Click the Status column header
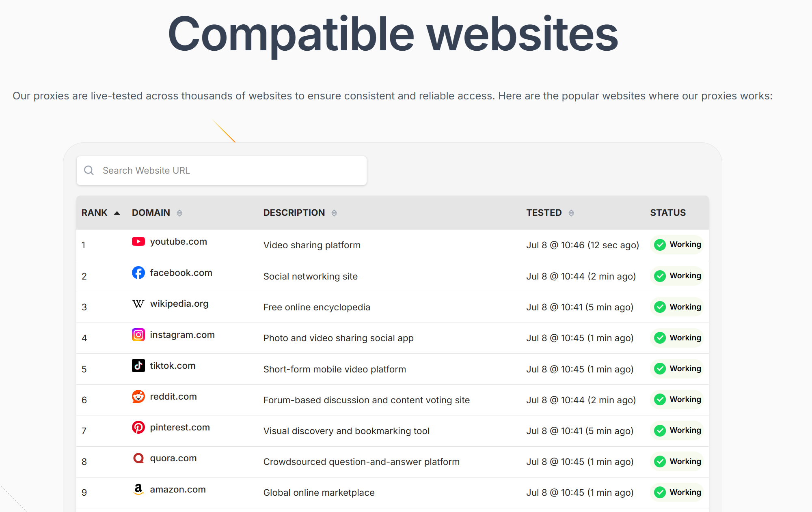Screen dimensions: 812x512 click(x=667, y=213)
